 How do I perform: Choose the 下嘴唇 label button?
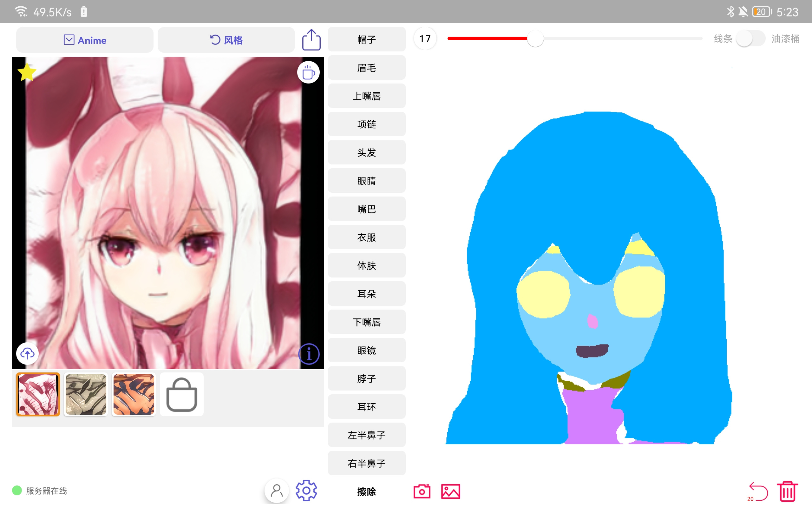(x=366, y=322)
